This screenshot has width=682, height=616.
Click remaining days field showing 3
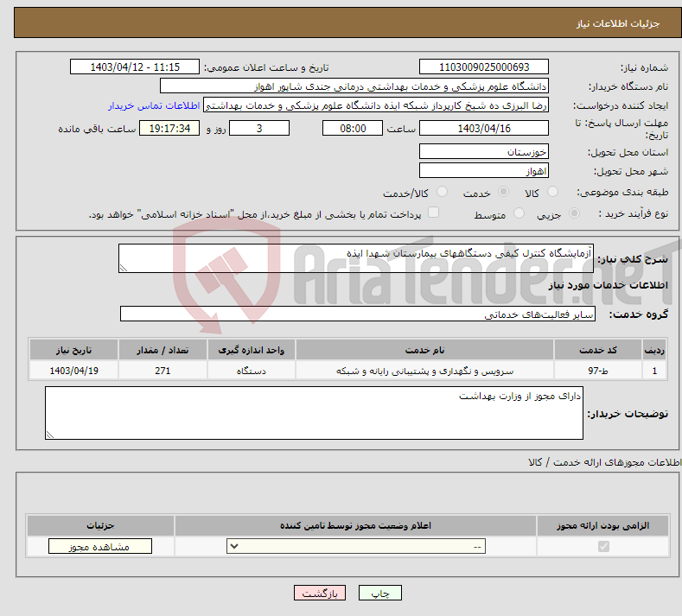pyautogui.click(x=259, y=128)
